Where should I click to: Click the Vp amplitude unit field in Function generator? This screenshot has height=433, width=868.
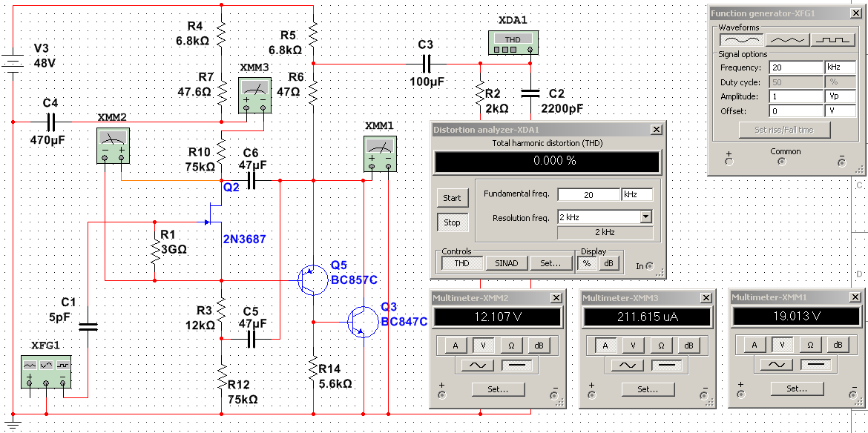pyautogui.click(x=841, y=96)
